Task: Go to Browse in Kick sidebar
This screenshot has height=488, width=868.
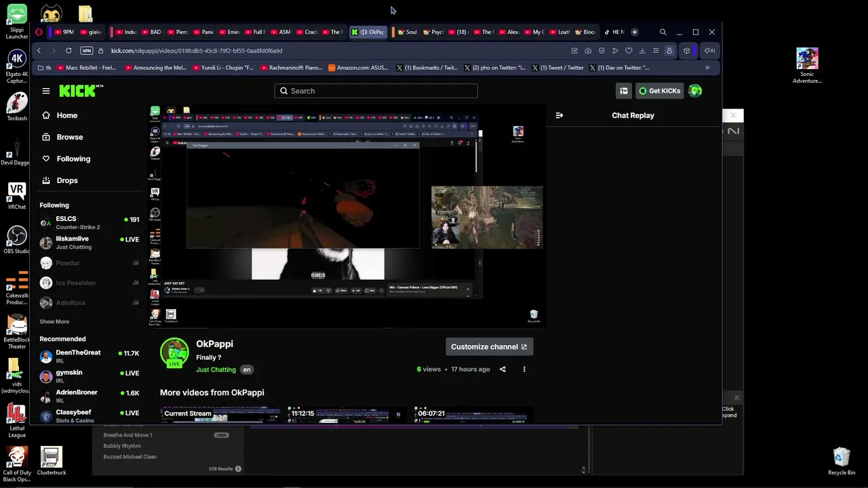Action: [69, 137]
